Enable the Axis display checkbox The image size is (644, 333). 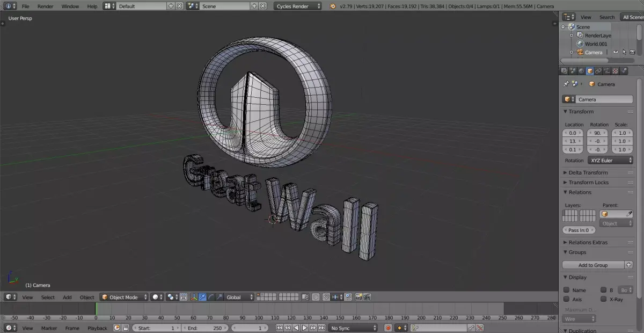[567, 299]
